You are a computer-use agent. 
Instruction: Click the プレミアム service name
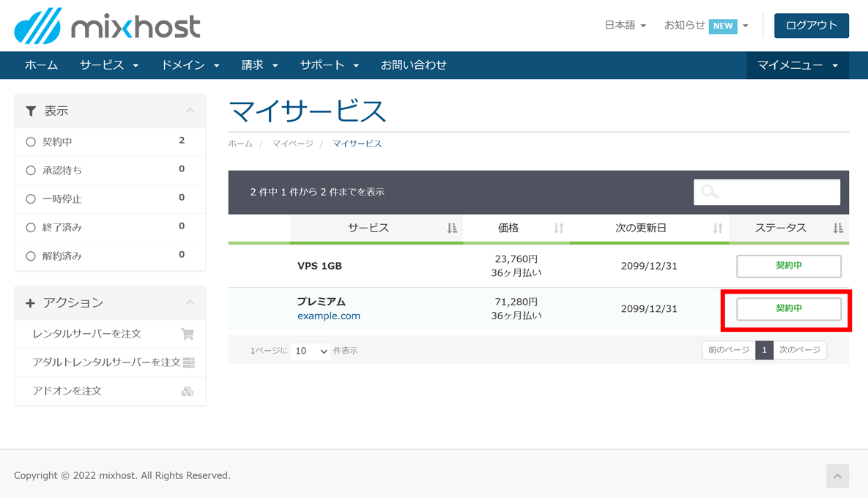pos(321,302)
